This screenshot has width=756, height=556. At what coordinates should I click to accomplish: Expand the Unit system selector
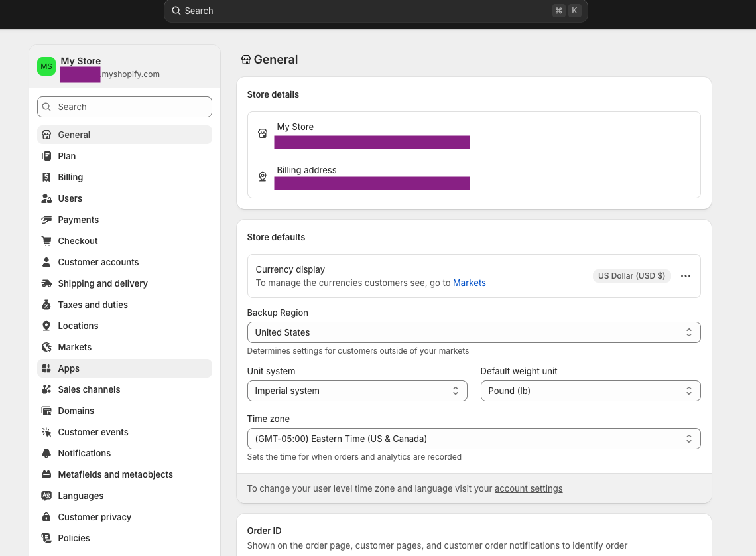tap(357, 391)
